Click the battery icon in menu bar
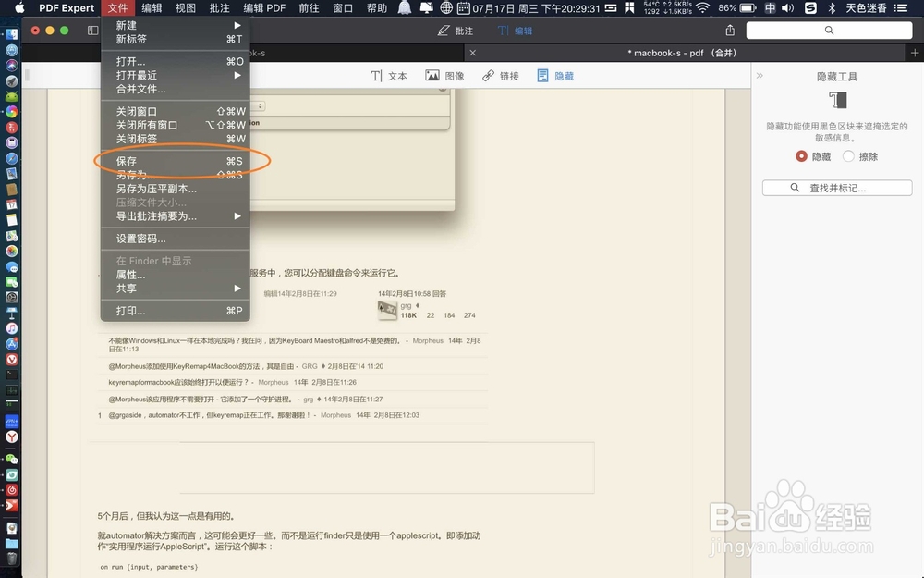This screenshot has width=924, height=578. coord(748,7)
